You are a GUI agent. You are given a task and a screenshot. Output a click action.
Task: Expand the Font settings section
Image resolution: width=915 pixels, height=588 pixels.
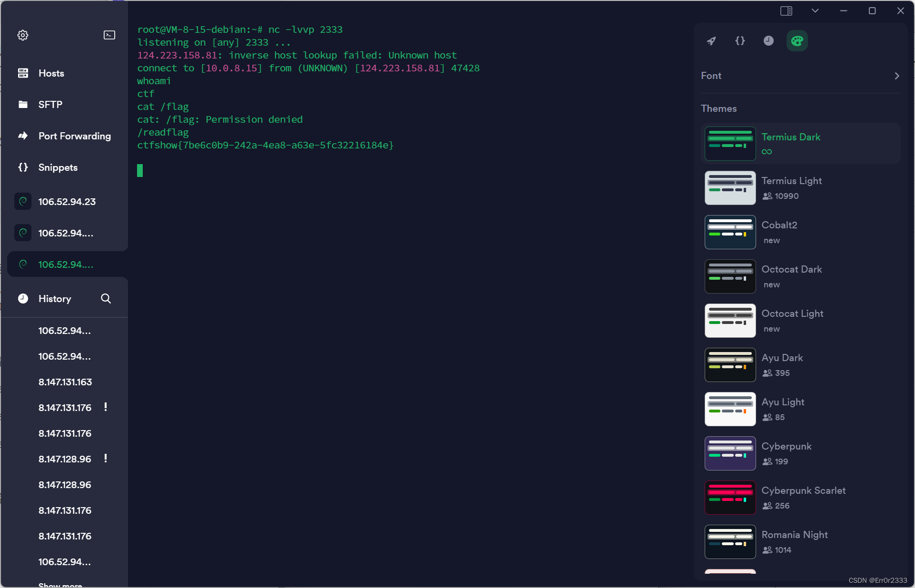(x=896, y=76)
